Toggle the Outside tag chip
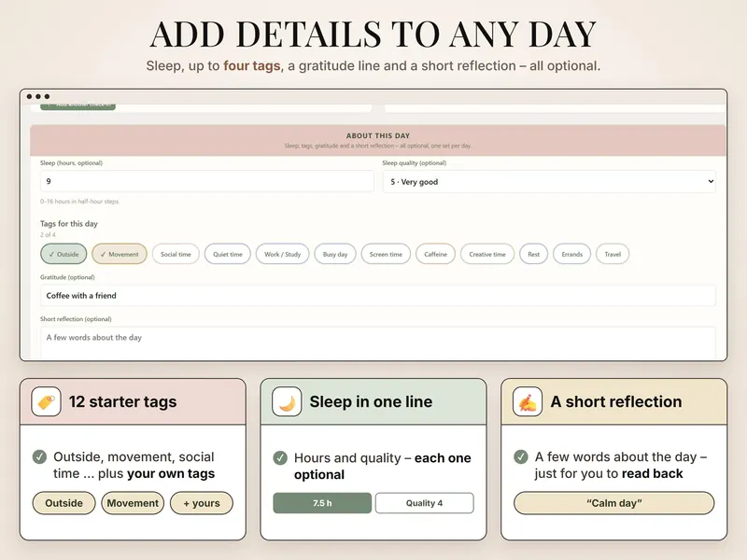 point(63,254)
